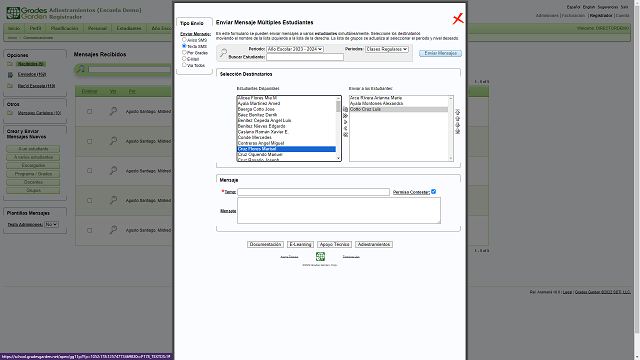This screenshot has width=640, height=360.
Task: Remove selected student with single left-arrow icon
Action: pyautogui.click(x=345, y=128)
